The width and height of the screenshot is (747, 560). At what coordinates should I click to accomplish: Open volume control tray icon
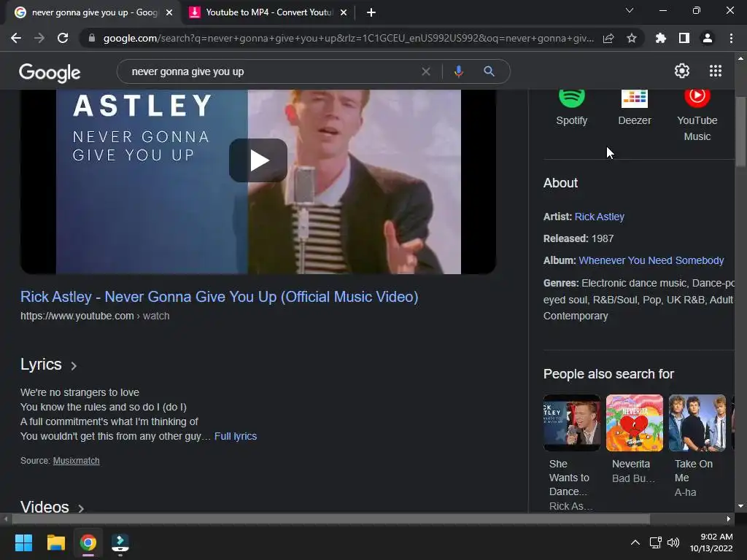point(673,542)
